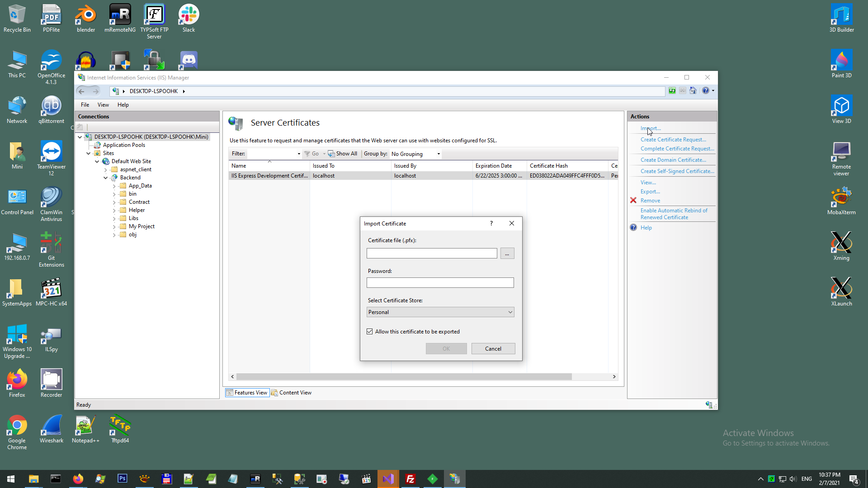
Task: Open FileZilla from the taskbar
Action: click(410, 479)
